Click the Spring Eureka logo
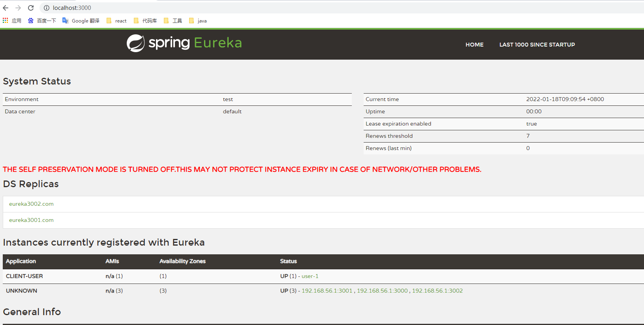644x325 pixels. point(184,43)
